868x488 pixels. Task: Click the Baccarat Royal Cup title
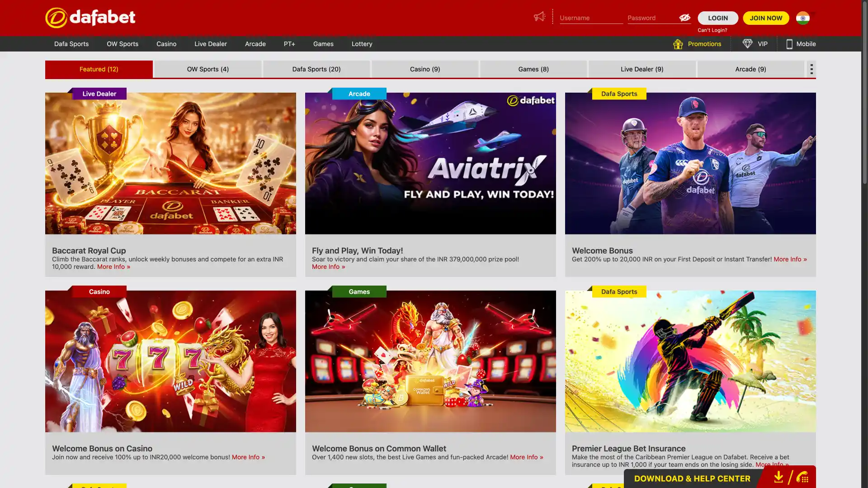coord(89,251)
